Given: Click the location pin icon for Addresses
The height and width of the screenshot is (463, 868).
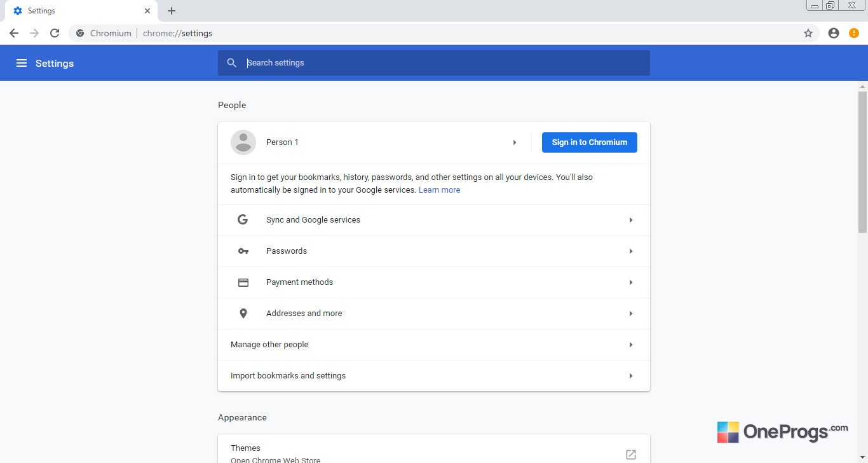Looking at the screenshot, I should click(243, 314).
